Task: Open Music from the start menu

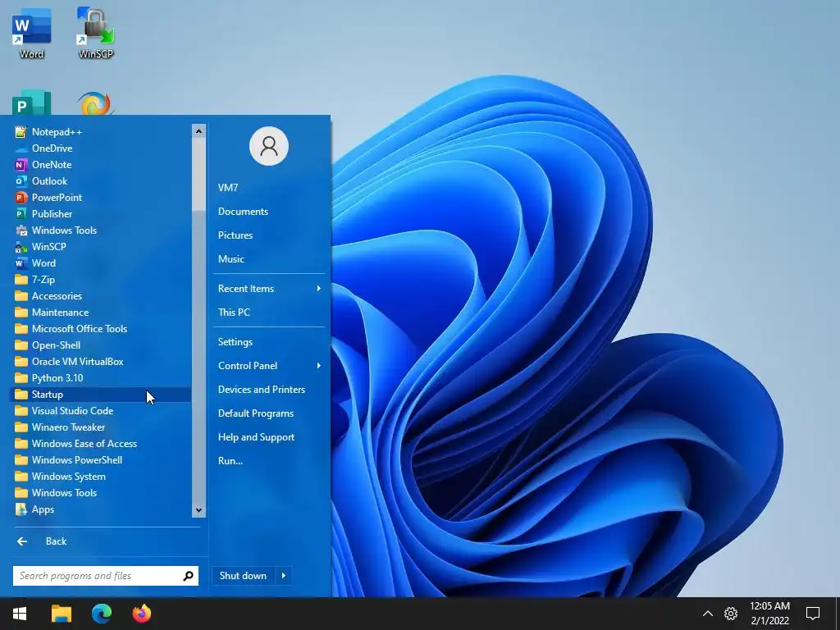Action: (x=269, y=258)
